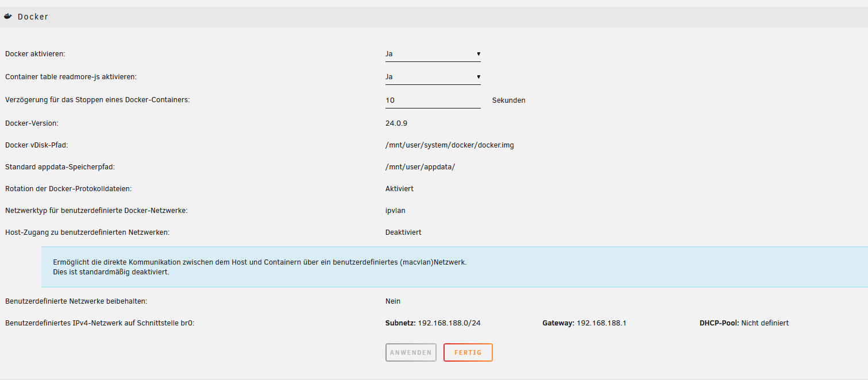Click the 'Docker-Version:' label

click(32, 123)
